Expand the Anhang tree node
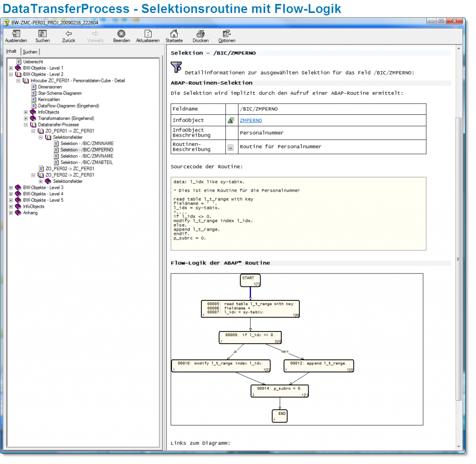The width and height of the screenshot is (476, 464). (x=11, y=213)
